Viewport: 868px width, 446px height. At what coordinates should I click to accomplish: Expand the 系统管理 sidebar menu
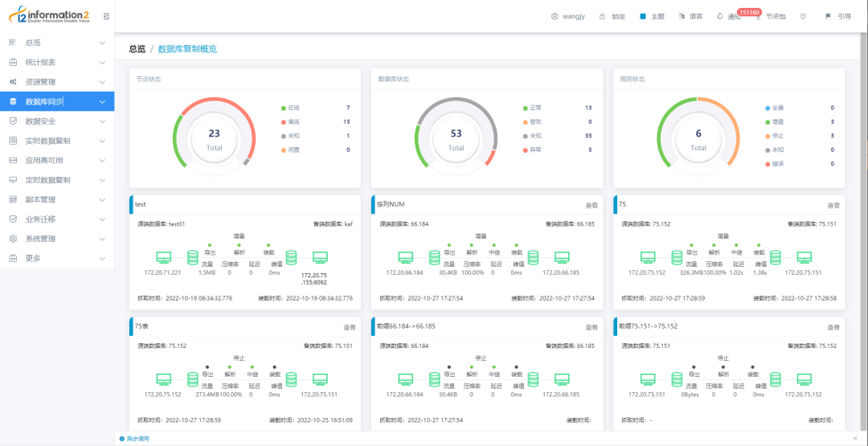pos(57,239)
